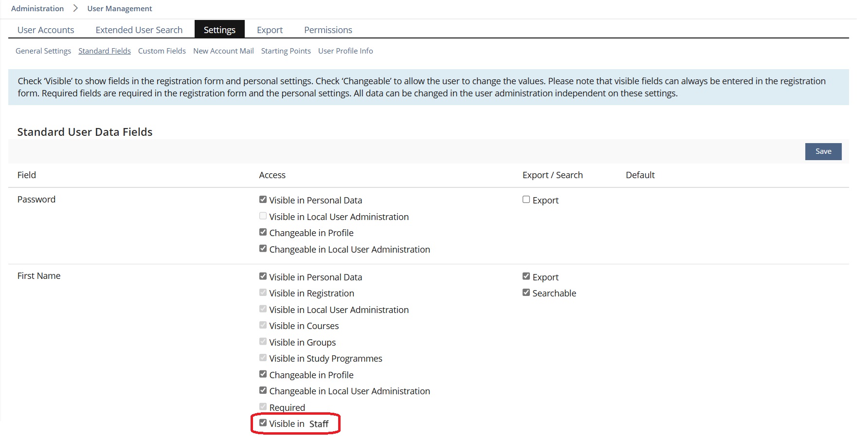The width and height of the screenshot is (868, 441).
Task: Uncheck First Name Export checkbox
Action: (x=526, y=276)
